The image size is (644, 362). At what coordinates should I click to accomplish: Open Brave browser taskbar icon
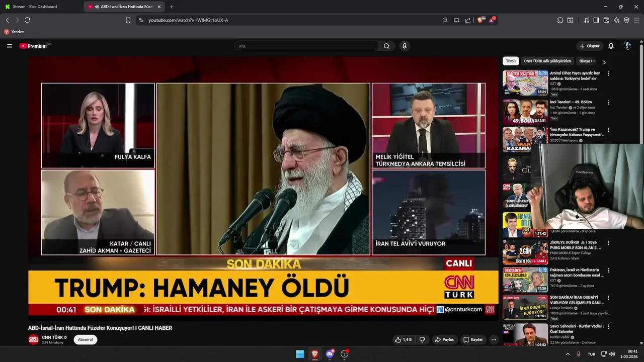point(314,354)
